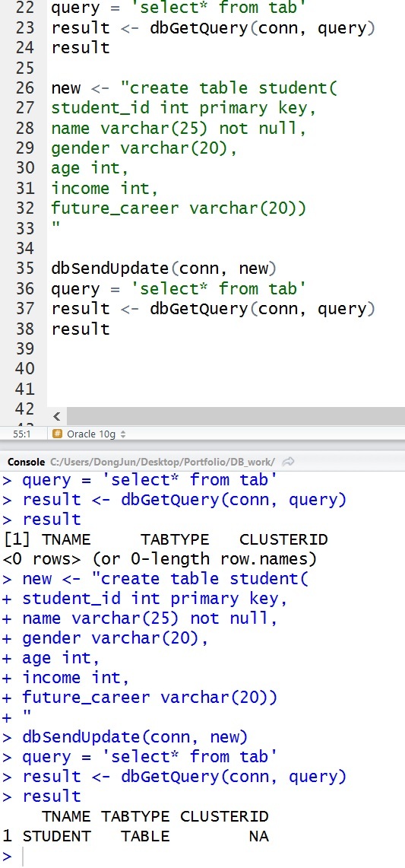This screenshot has height=868, width=405.
Task: Click the left scroll arrow of editor
Action: pyautogui.click(x=56, y=417)
